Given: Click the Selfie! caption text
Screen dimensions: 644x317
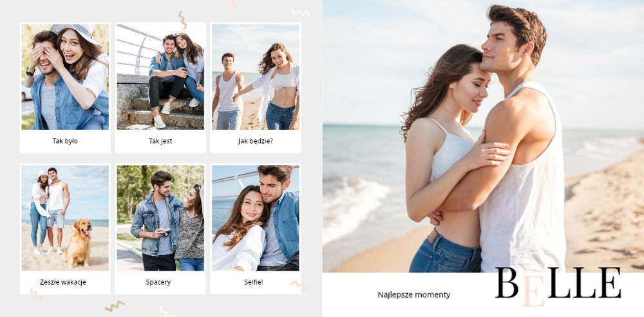Looking at the screenshot, I should (x=253, y=282).
